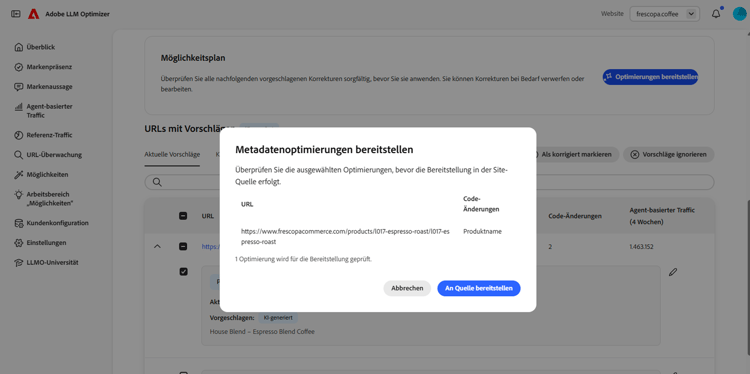Click the Agent-basierter Traffic chart icon
This screenshot has width=750, height=374.
click(19, 106)
